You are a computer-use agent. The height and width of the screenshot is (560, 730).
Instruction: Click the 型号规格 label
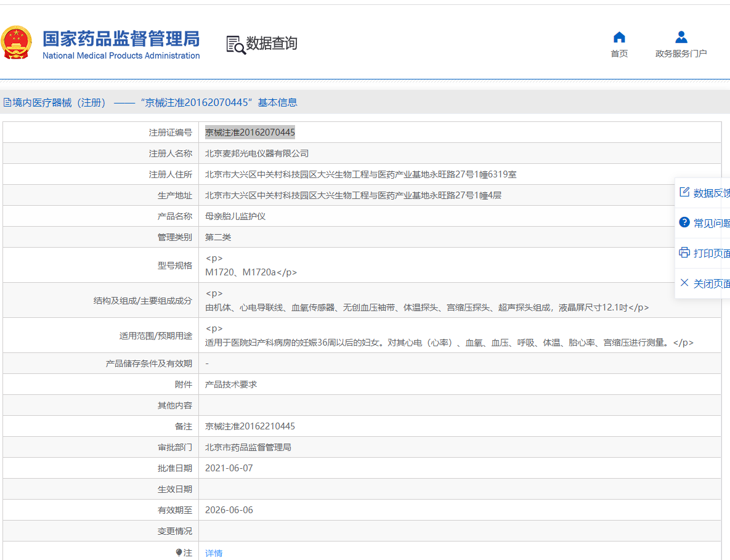[174, 266]
